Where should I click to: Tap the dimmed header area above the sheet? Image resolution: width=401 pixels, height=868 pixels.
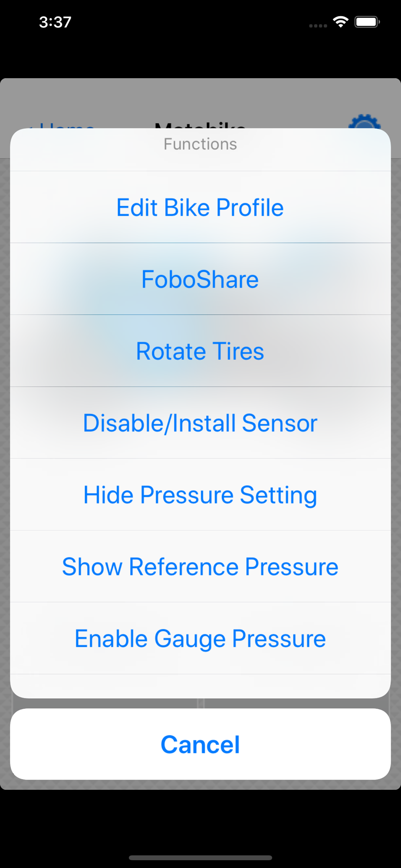coord(200,100)
